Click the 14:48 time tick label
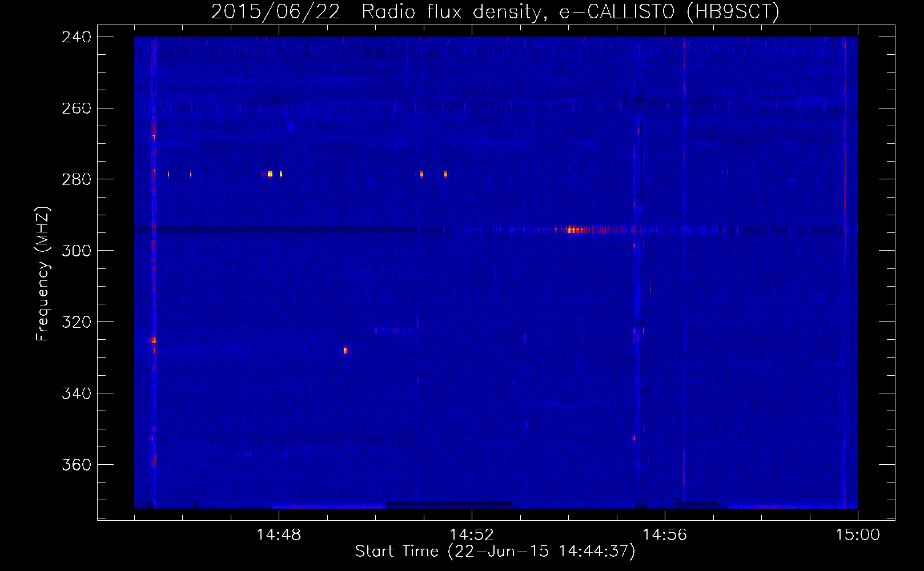This screenshot has width=924, height=571. tap(279, 535)
